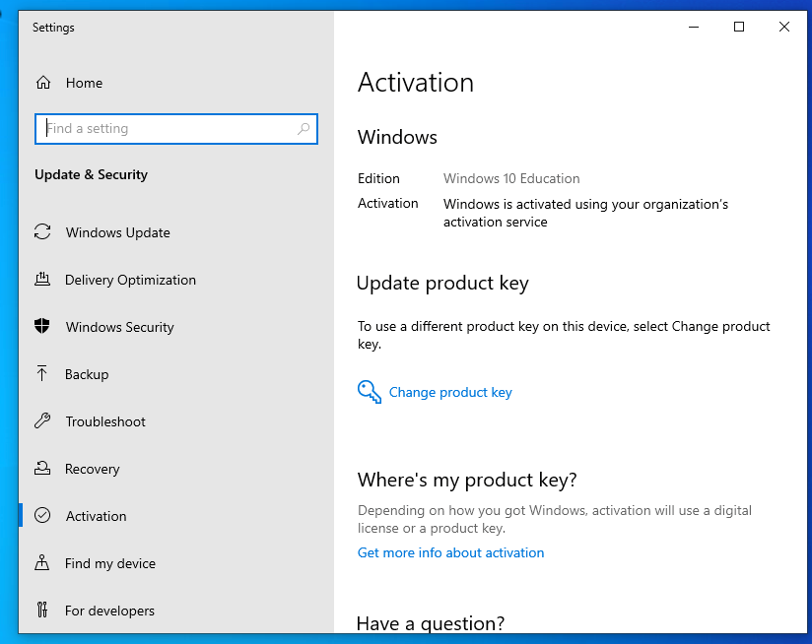
Task: Click the Home house icon
Action: [x=43, y=83]
